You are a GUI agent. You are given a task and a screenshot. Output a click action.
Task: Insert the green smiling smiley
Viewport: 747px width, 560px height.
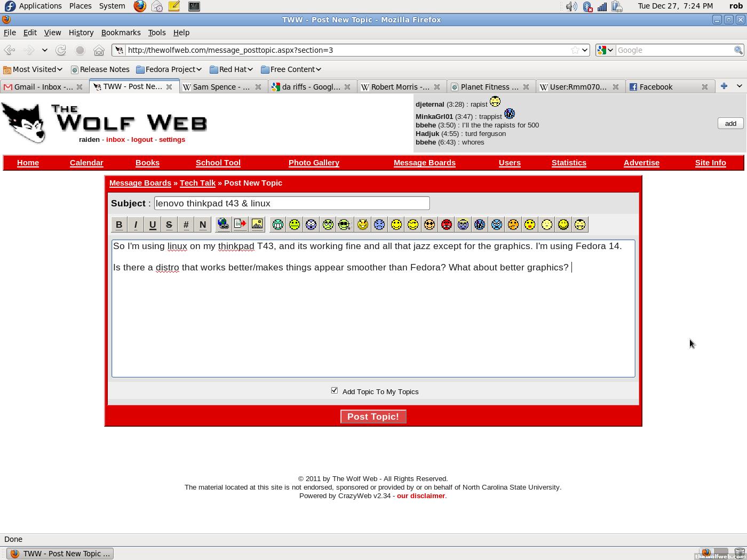click(295, 225)
